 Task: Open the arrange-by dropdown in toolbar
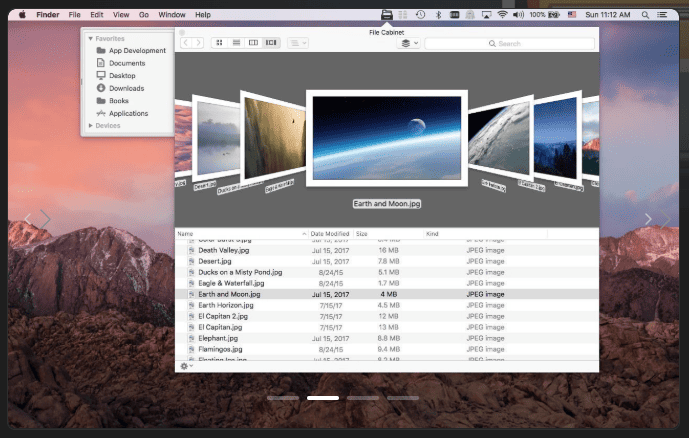pyautogui.click(x=297, y=43)
